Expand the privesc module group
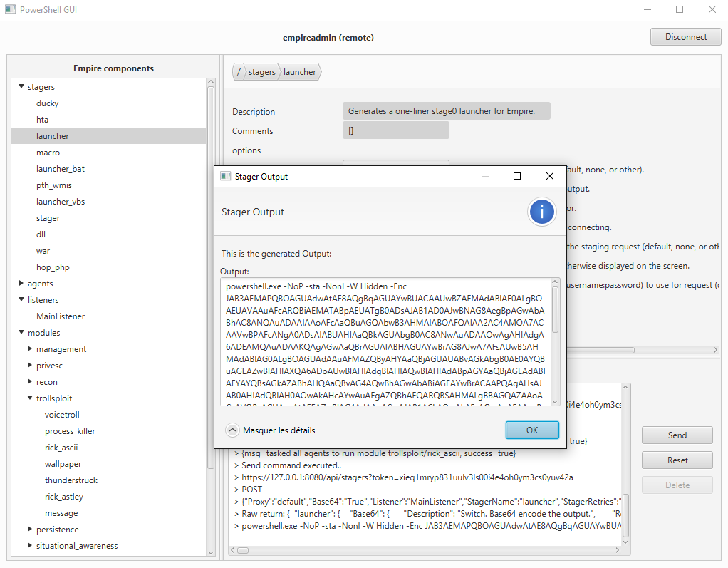 point(30,365)
